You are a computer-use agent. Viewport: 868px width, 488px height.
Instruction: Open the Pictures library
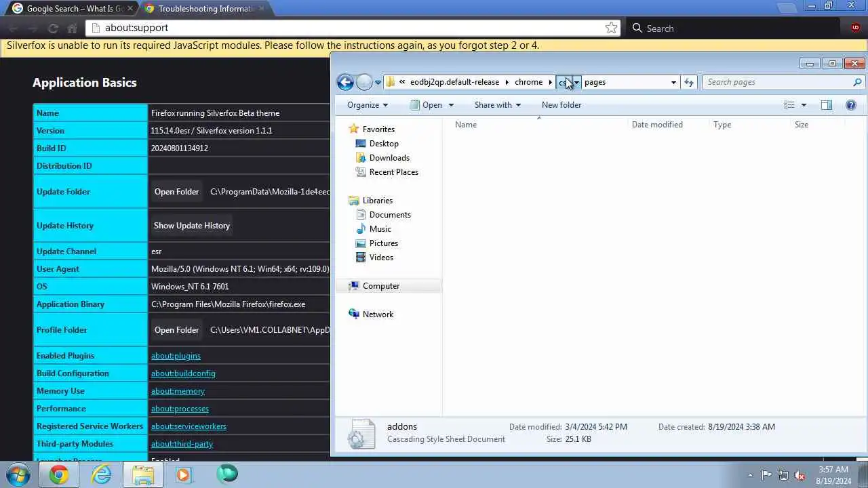[383, 243]
